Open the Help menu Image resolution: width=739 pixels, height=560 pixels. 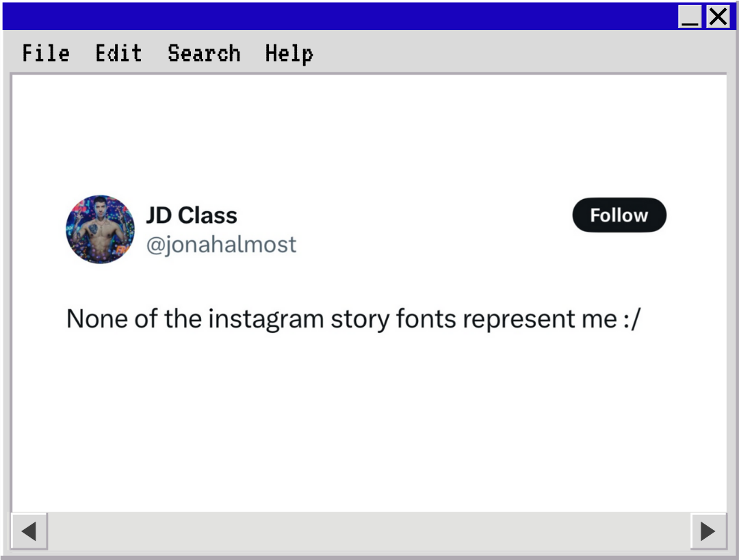click(x=289, y=53)
